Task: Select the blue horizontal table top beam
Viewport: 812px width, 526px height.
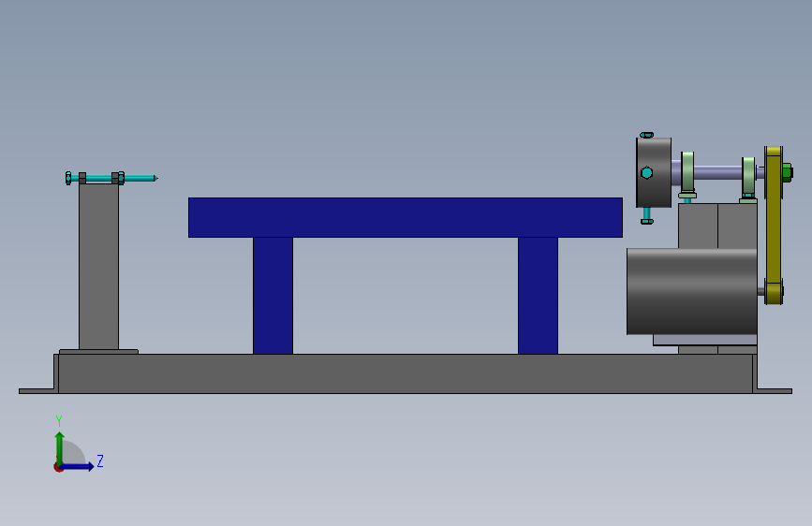Action: (x=406, y=217)
